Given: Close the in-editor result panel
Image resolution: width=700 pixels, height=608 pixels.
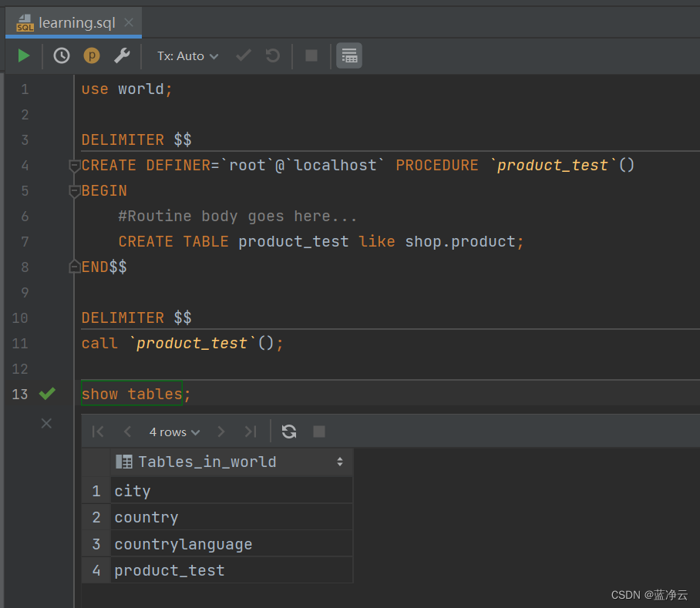Looking at the screenshot, I should (x=46, y=423).
